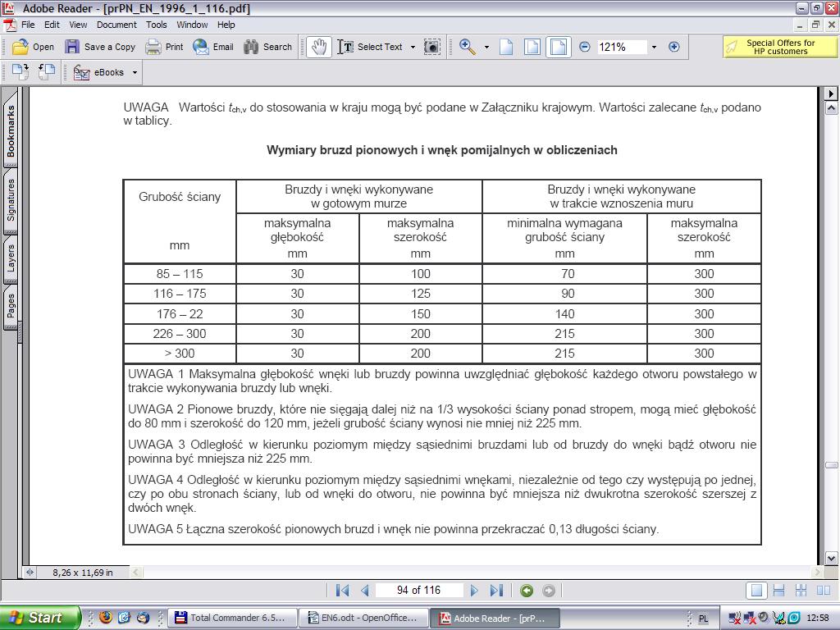Click the Adobe Reader taskbar button

point(495,618)
